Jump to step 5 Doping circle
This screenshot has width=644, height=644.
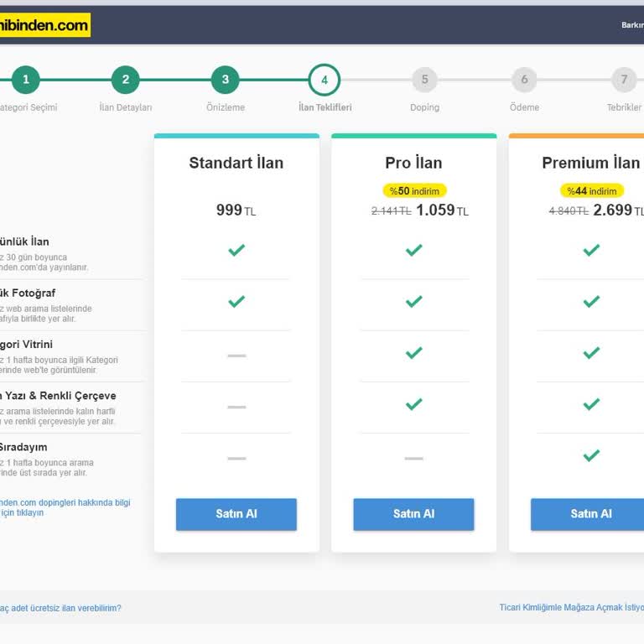424,80
